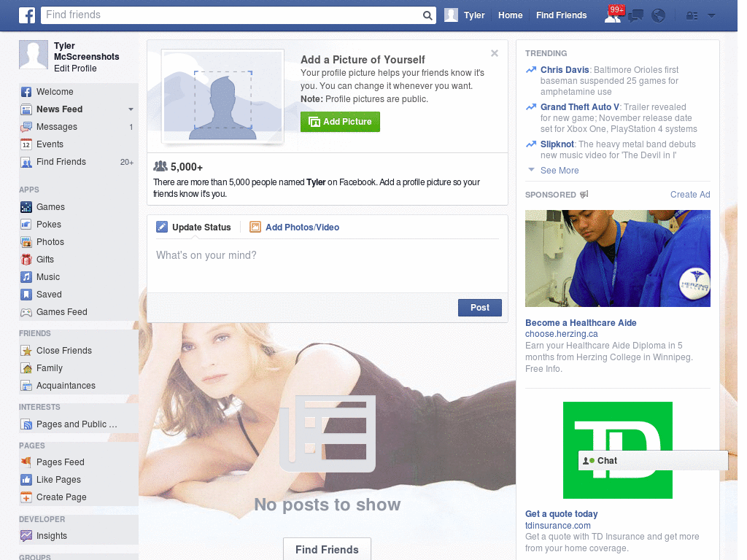Click the Like Pages thumbs-up icon

point(26,480)
